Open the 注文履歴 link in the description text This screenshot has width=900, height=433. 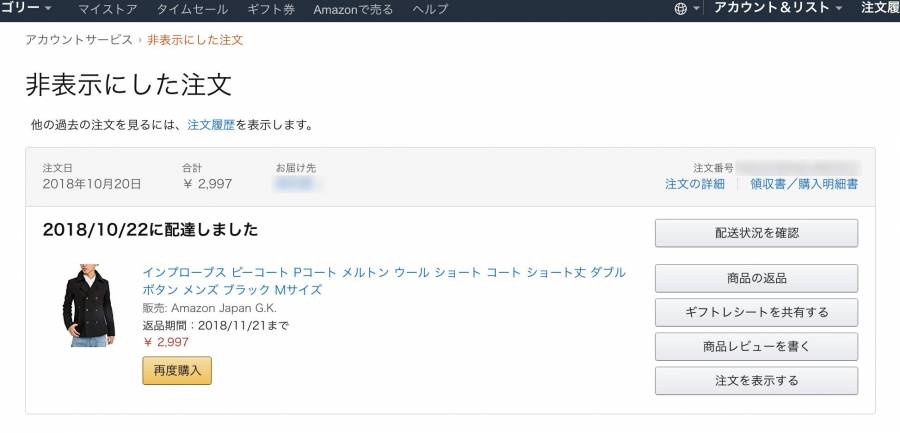tap(211, 125)
